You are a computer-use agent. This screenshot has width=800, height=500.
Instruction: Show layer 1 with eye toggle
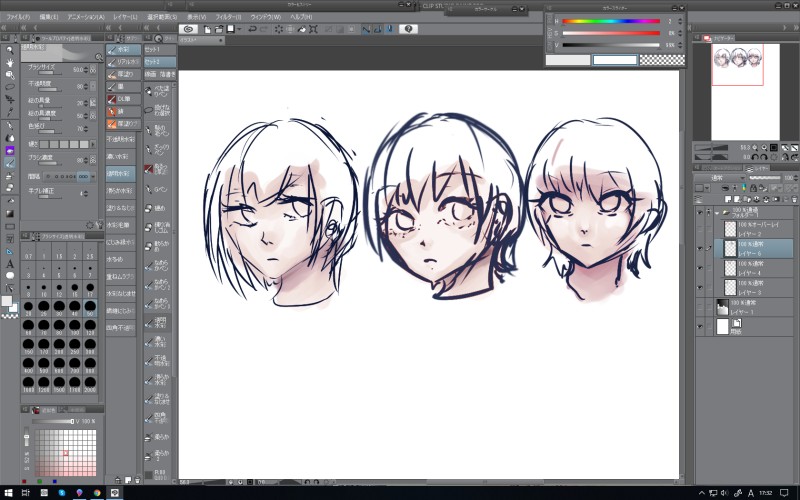(700, 307)
